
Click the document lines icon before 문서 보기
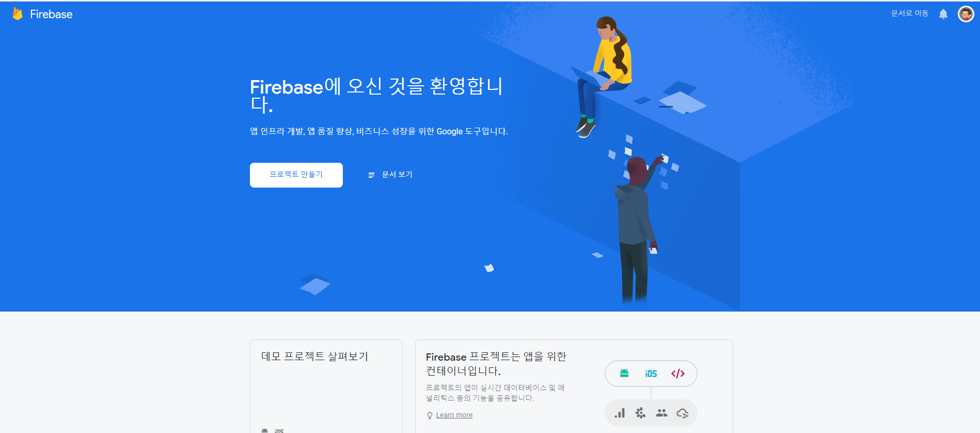click(x=371, y=175)
